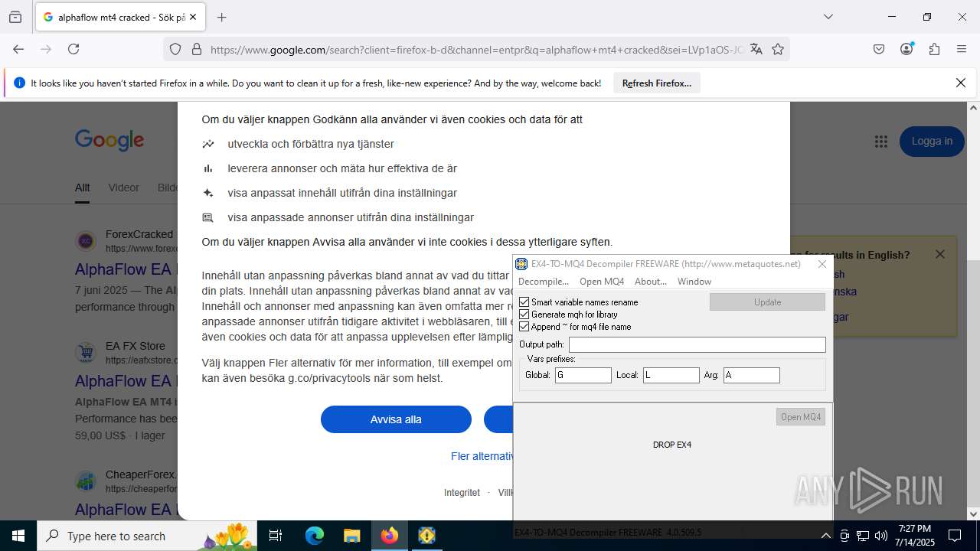Open the translate page icon
This screenshot has width=980, height=551.
(x=756, y=49)
